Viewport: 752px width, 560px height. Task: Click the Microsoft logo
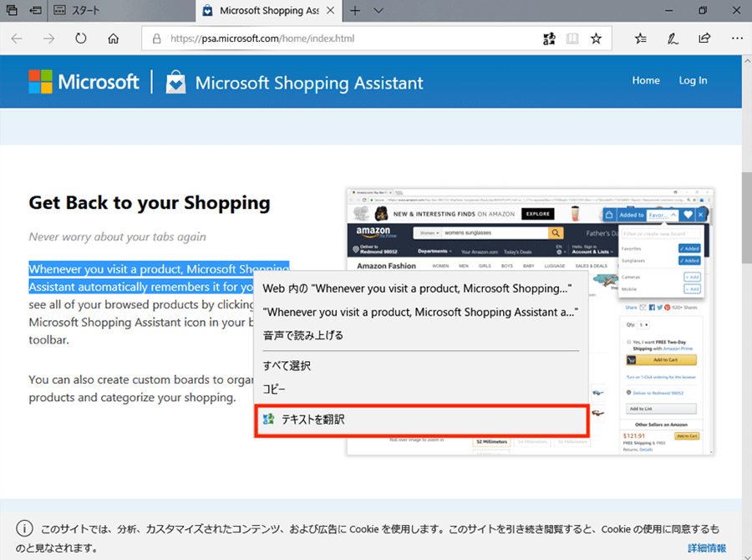click(x=84, y=82)
